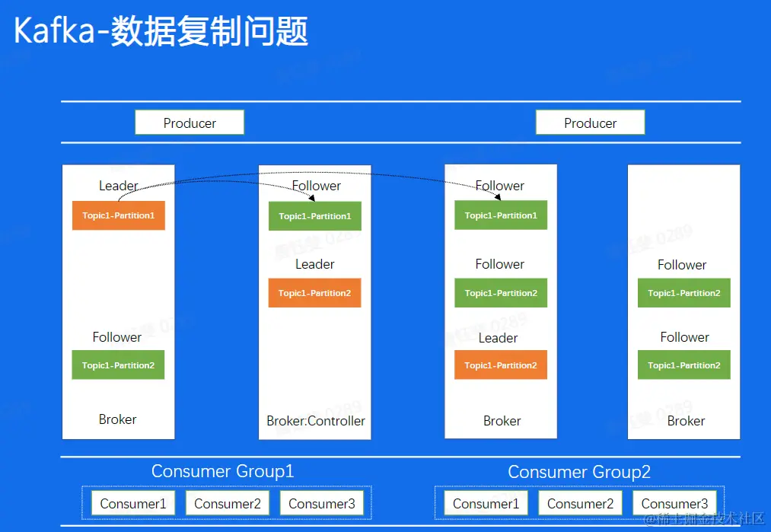Select Consumer3 in Consumer Group2
The width and height of the screenshot is (771, 532).
tap(674, 504)
